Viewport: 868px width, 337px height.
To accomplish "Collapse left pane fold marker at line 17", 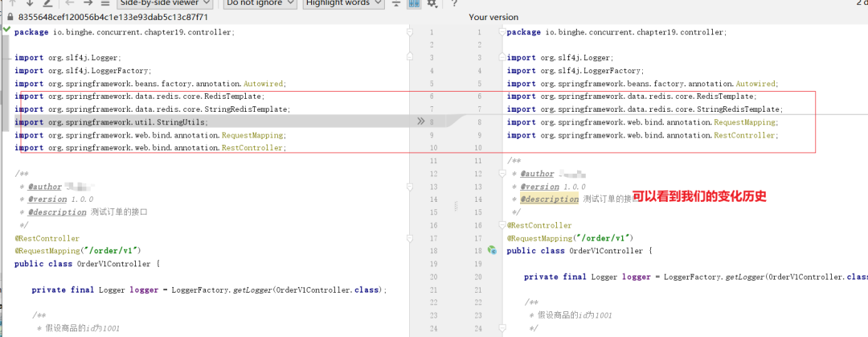I will pyautogui.click(x=410, y=238).
